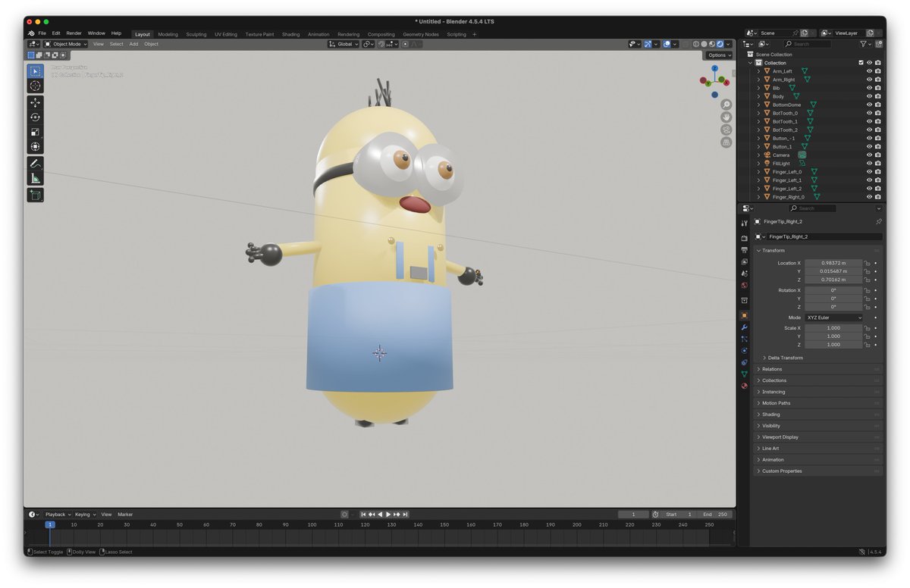Click the blue Z axis gizmo circle
The image size is (910, 588).
click(x=714, y=67)
